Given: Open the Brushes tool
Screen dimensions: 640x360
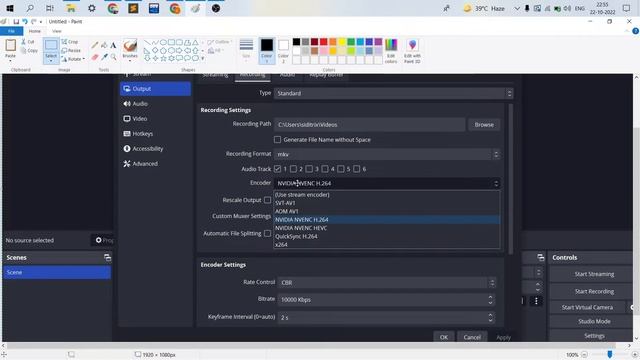Looking at the screenshot, I should click(130, 49).
